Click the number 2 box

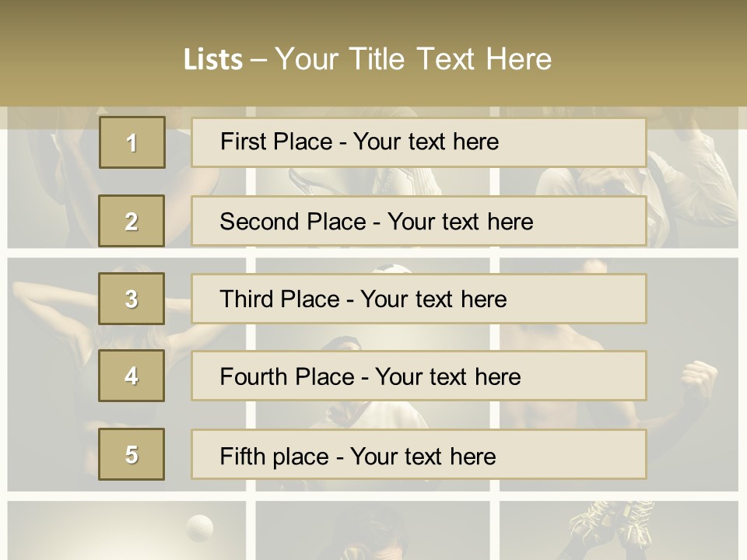[x=132, y=221]
